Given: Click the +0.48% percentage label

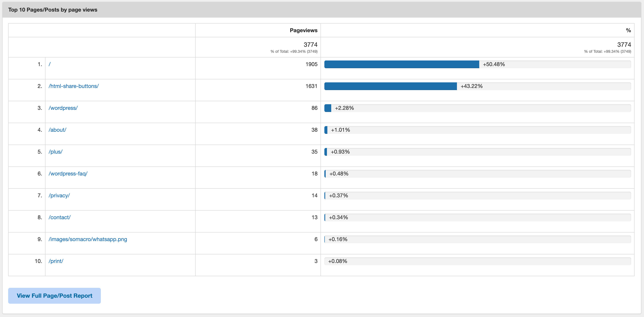Looking at the screenshot, I should pyautogui.click(x=339, y=174).
